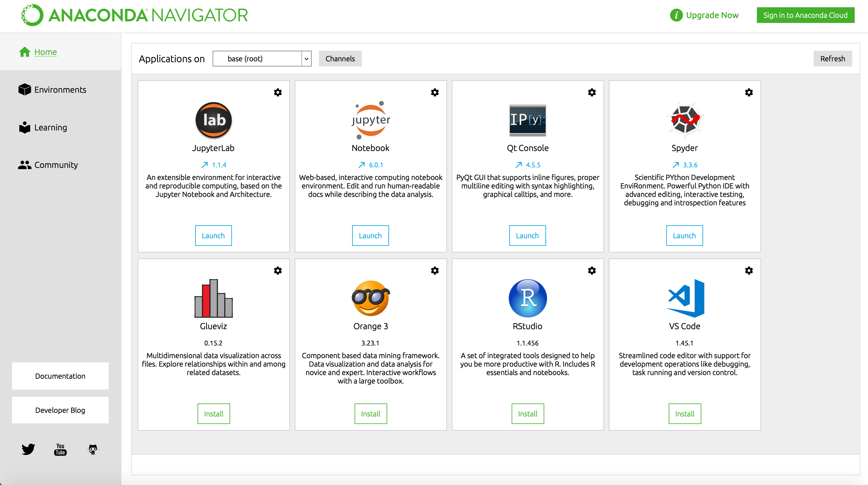The height and width of the screenshot is (485, 868).
Task: Open gear menu on RStudio tile
Action: (x=592, y=271)
